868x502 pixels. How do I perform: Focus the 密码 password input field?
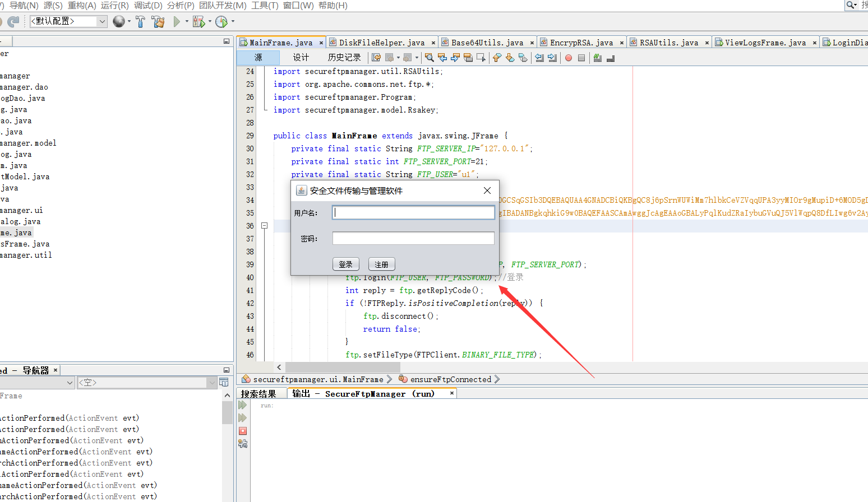tap(413, 238)
